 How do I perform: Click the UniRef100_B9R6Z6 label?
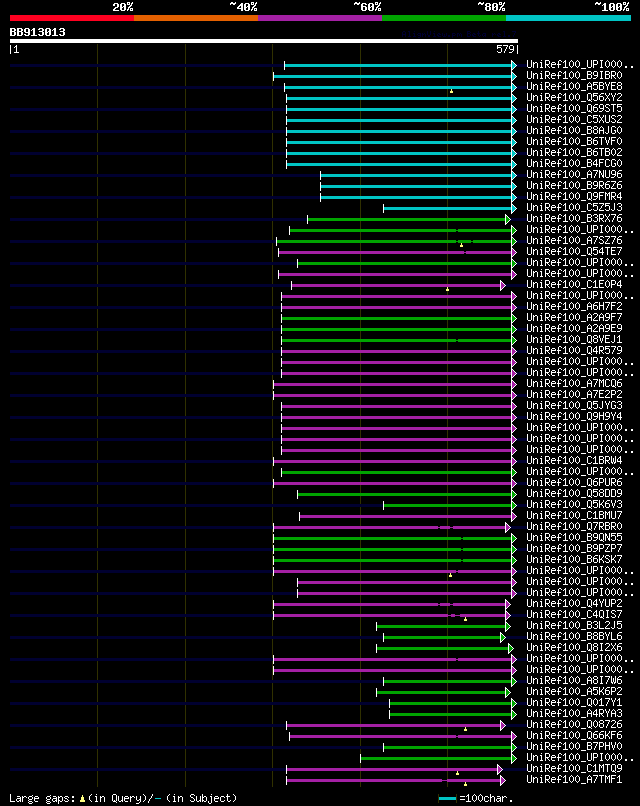click(x=574, y=186)
